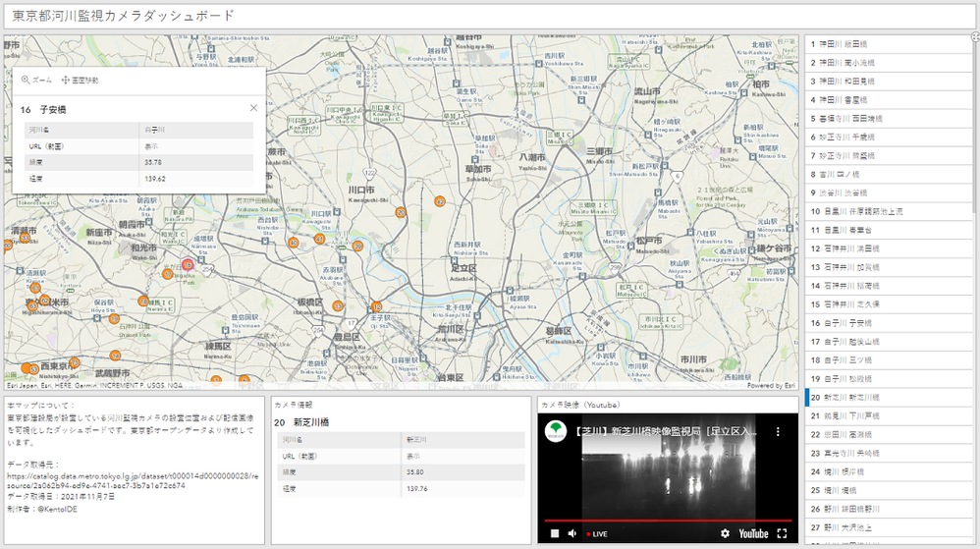
Task: Close the 子安橋 map popup
Action: point(253,108)
